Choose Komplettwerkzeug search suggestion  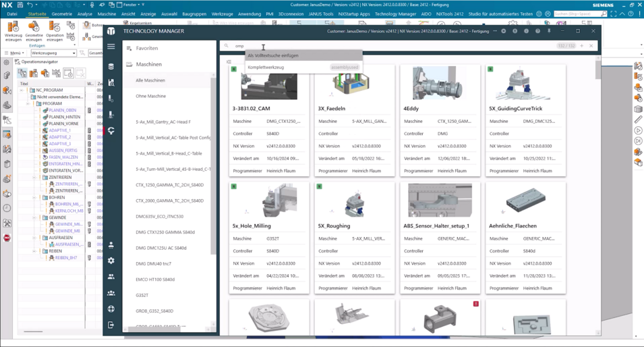pyautogui.click(x=303, y=67)
